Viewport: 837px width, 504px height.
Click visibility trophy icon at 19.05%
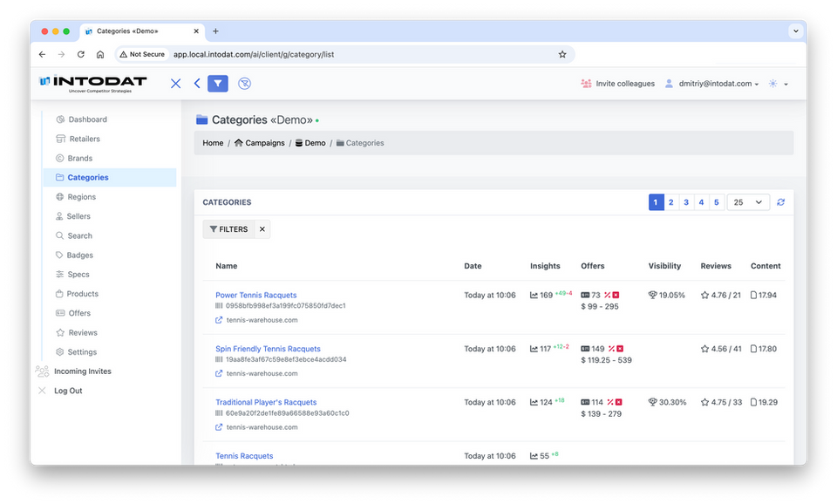click(x=652, y=296)
